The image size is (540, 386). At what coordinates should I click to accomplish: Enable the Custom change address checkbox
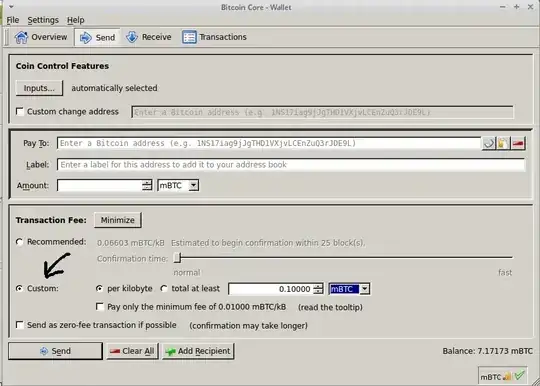pos(20,112)
